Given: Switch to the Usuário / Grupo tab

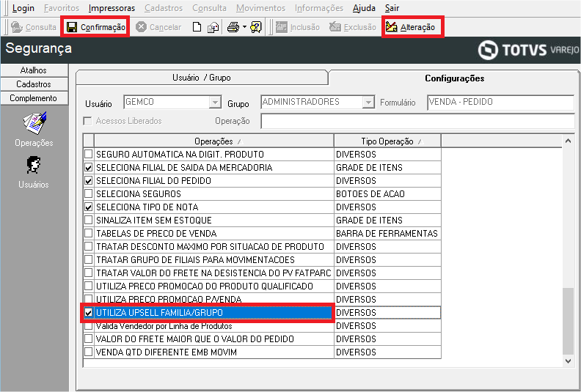Looking at the screenshot, I should click(x=202, y=78).
